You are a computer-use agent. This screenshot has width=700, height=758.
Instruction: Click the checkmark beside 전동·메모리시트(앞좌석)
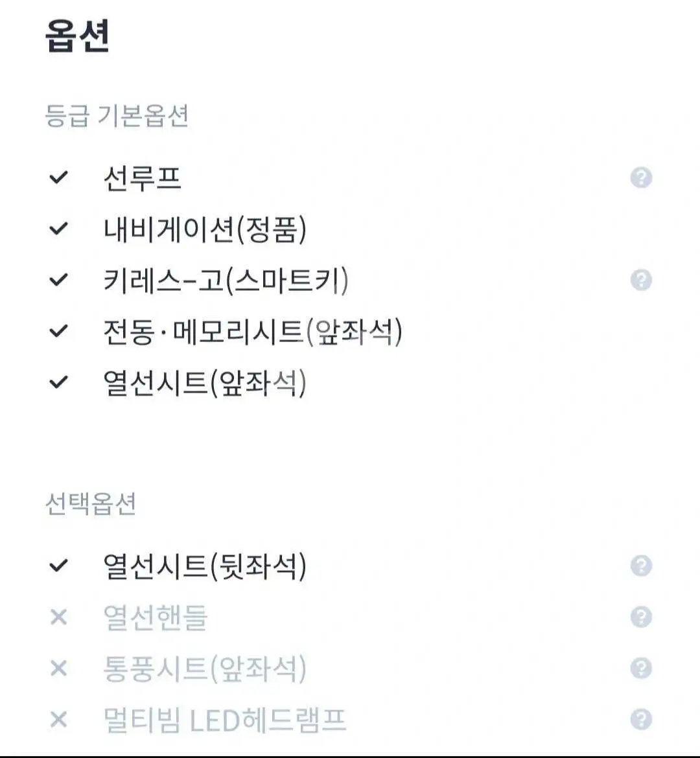pyautogui.click(x=58, y=331)
